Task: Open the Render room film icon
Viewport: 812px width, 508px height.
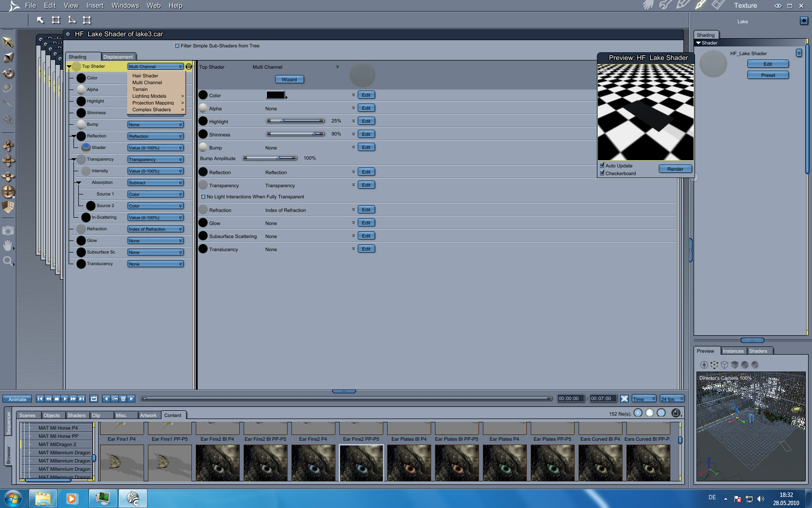Action: (718, 5)
